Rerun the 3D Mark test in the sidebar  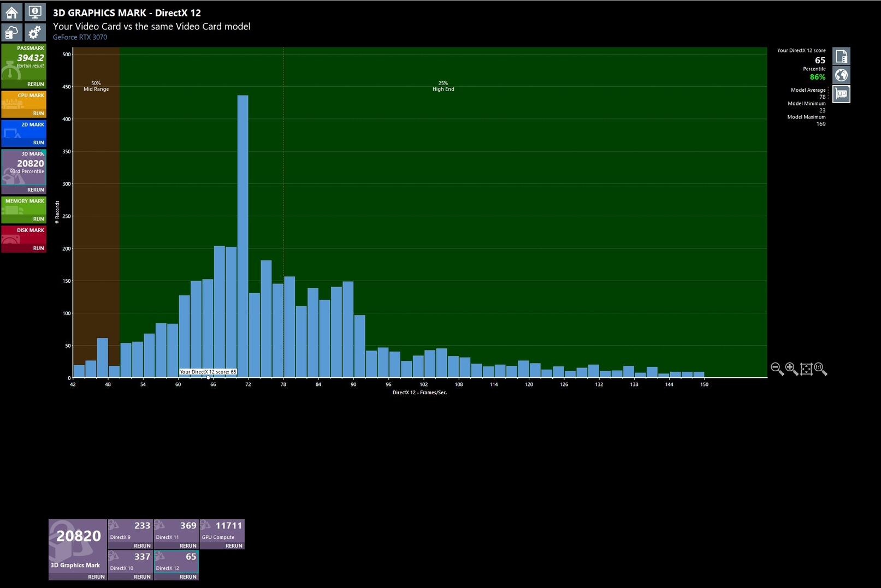[36, 190]
